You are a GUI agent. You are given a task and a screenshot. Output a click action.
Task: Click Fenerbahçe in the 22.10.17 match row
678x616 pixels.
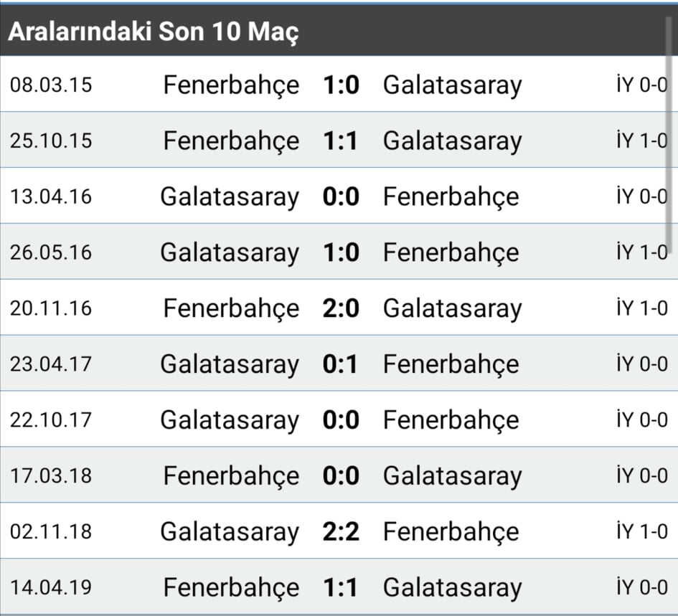[x=451, y=420]
